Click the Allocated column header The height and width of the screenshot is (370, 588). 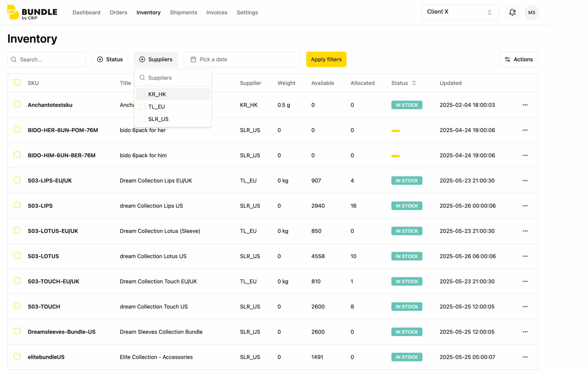pyautogui.click(x=363, y=83)
